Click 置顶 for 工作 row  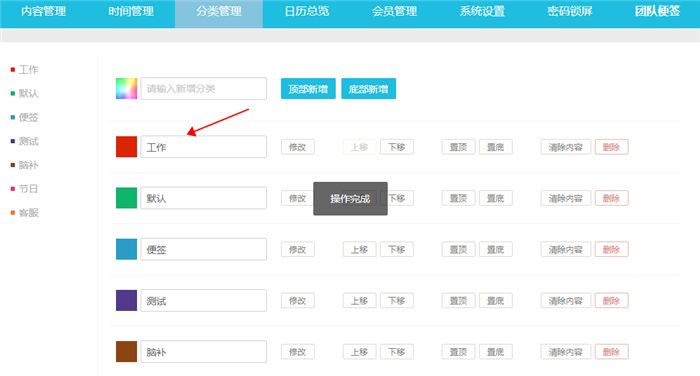click(458, 147)
